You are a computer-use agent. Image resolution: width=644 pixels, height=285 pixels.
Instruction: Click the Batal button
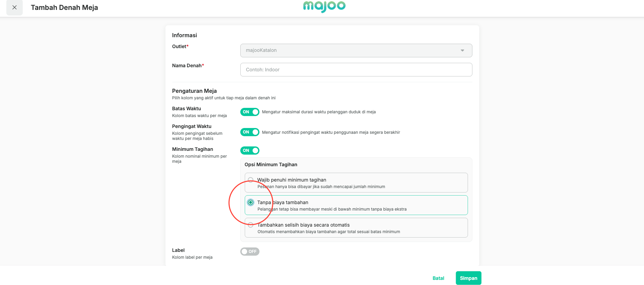(438, 278)
